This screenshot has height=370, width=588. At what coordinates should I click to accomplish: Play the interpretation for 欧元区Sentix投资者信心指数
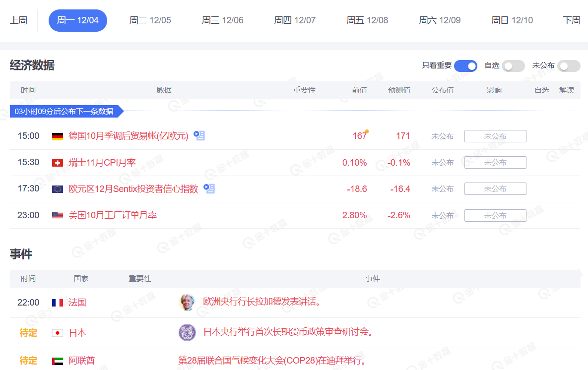coord(209,189)
